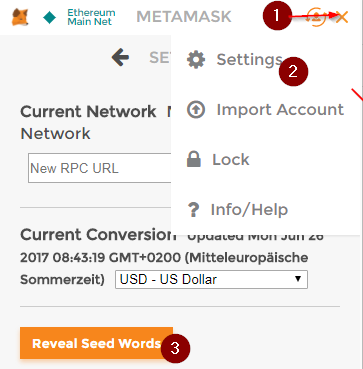
Task: Click the Settings gear icon
Action: (196, 60)
